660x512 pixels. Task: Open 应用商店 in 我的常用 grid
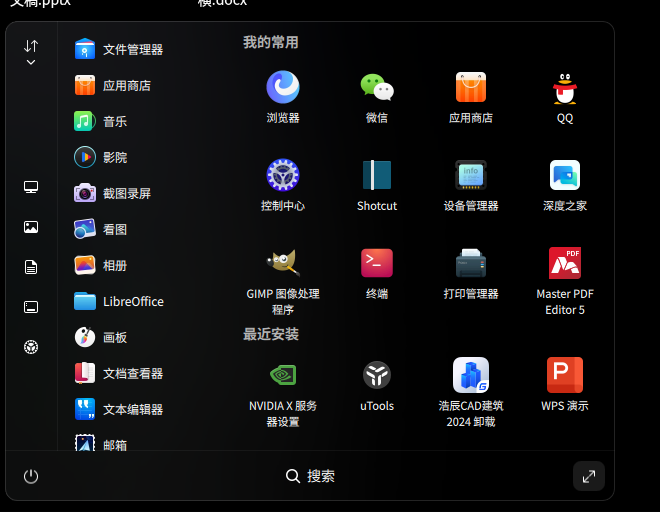point(471,97)
